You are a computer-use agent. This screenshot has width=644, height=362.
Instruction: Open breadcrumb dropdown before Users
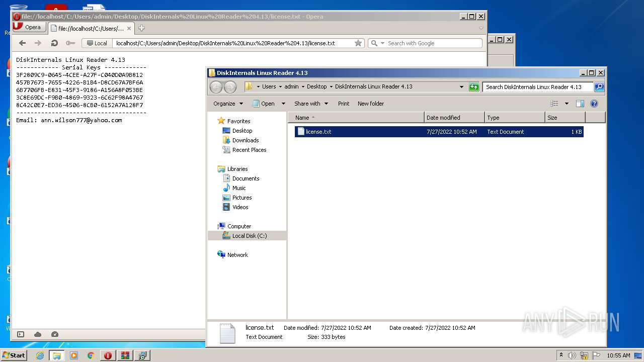(258, 86)
